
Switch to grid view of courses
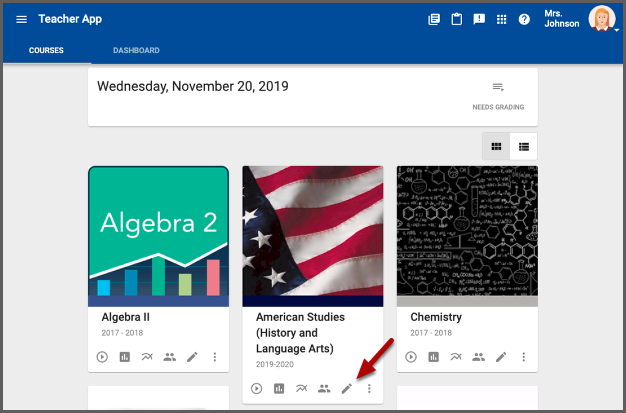tap(496, 147)
